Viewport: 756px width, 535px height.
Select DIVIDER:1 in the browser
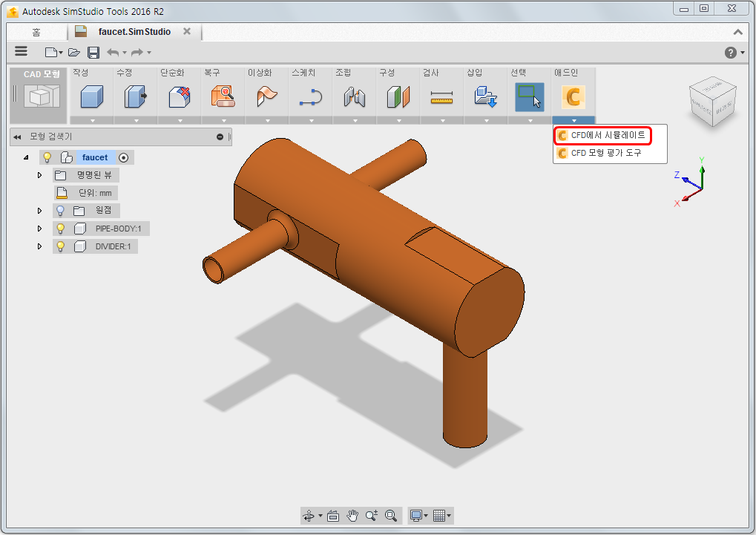coord(113,246)
